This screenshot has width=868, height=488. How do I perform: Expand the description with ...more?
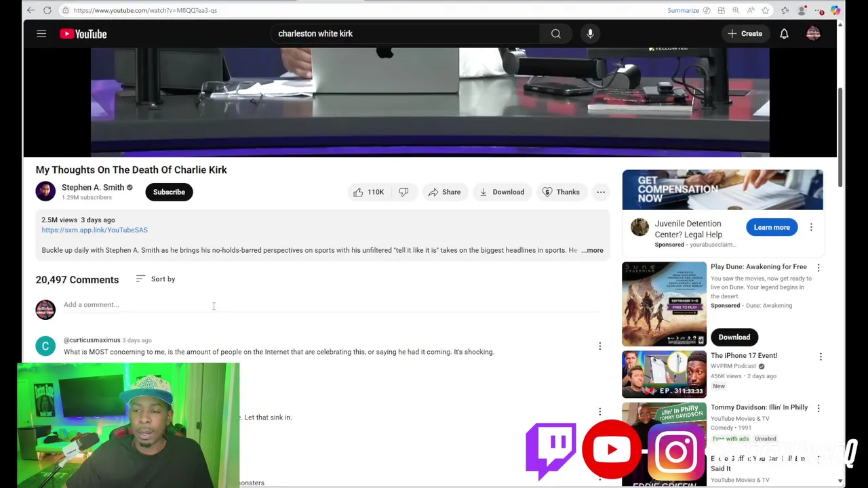pyautogui.click(x=592, y=250)
